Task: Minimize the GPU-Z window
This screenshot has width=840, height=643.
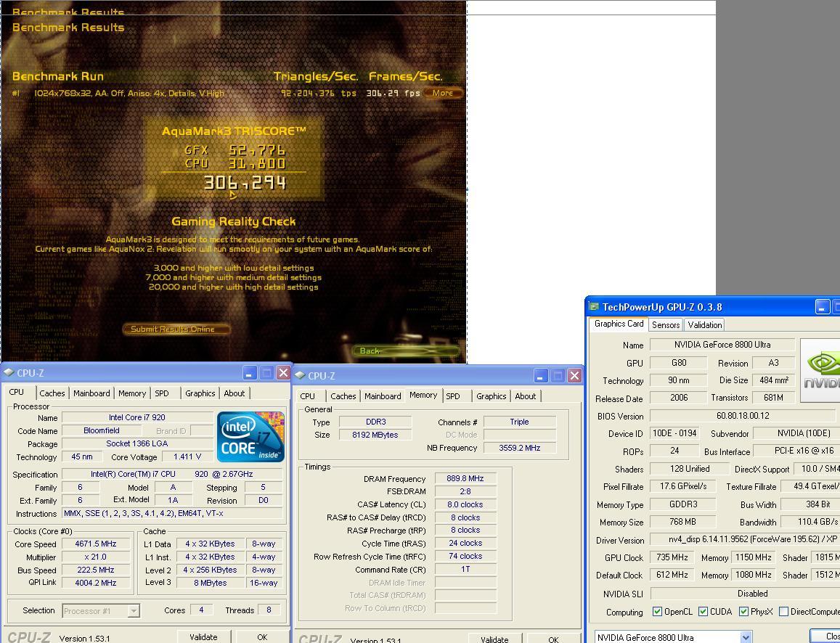Action: 823,307
